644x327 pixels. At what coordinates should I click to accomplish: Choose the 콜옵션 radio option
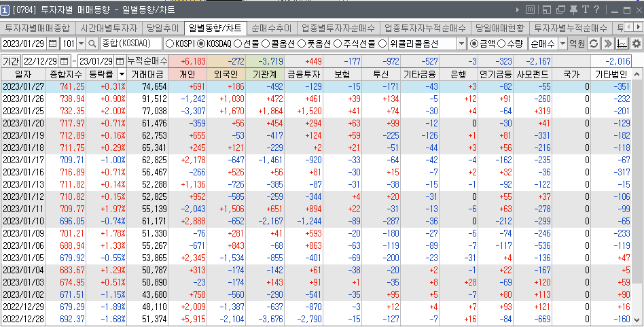(x=266, y=44)
